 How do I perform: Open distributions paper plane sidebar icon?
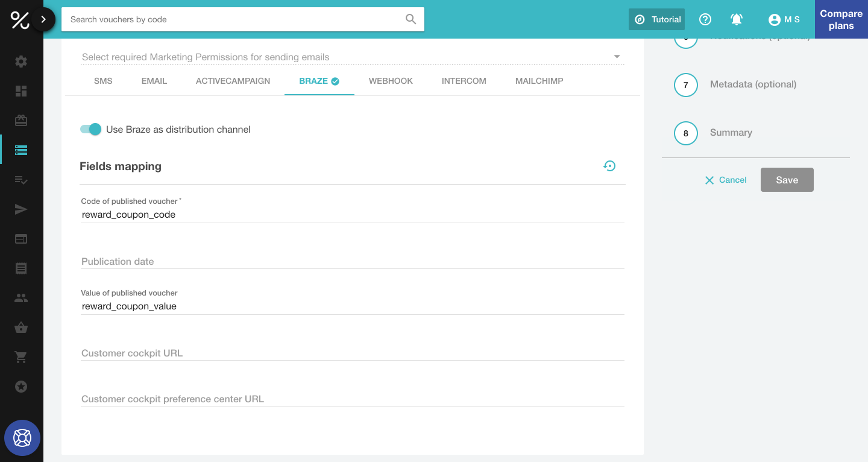coord(21,209)
